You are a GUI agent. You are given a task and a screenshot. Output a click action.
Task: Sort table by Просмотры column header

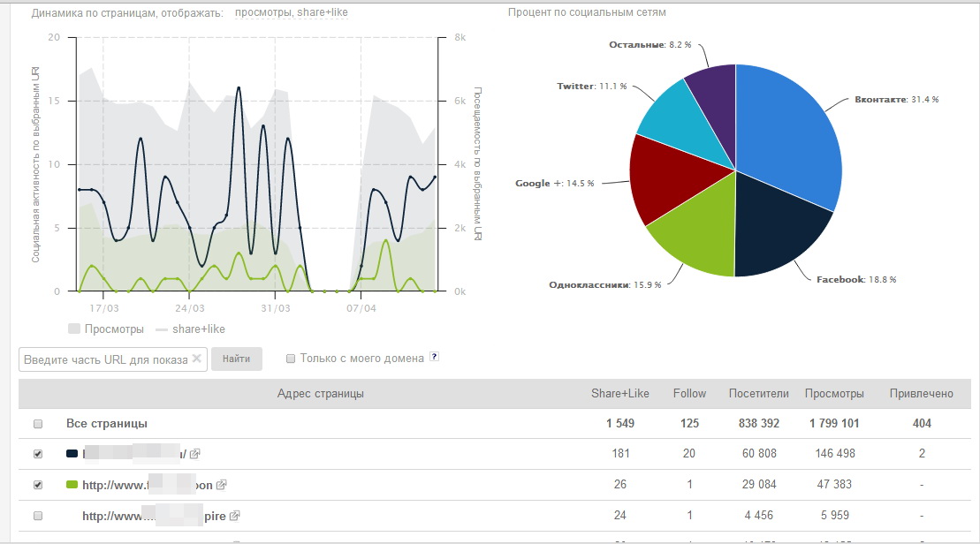pyautogui.click(x=834, y=394)
